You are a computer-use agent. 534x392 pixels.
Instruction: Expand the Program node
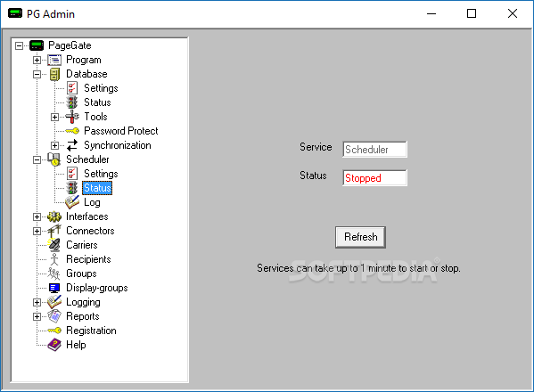pyautogui.click(x=37, y=60)
